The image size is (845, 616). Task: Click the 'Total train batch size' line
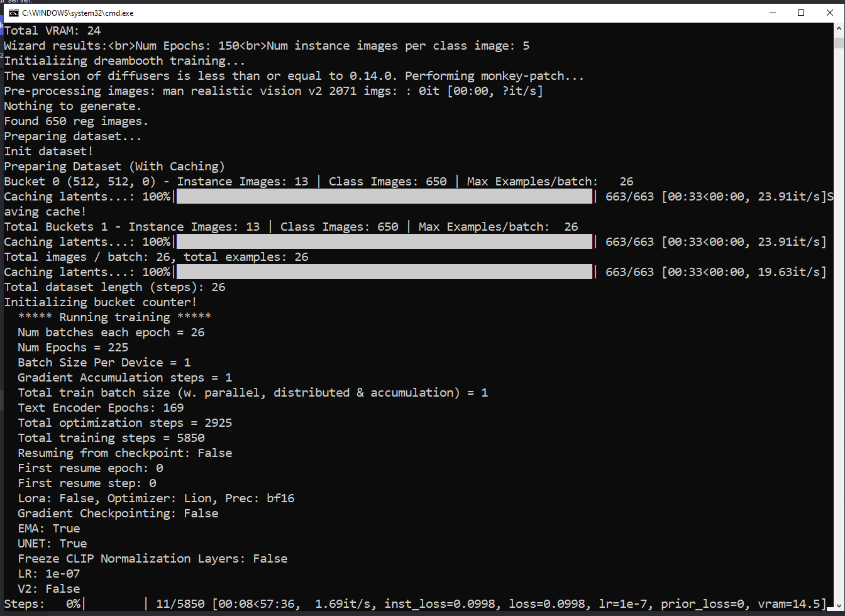253,393
